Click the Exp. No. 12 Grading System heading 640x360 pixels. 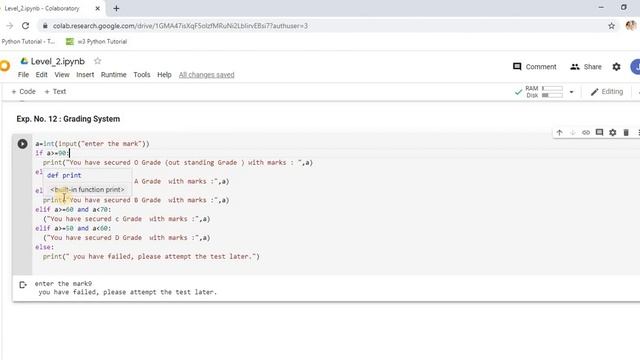click(68, 119)
